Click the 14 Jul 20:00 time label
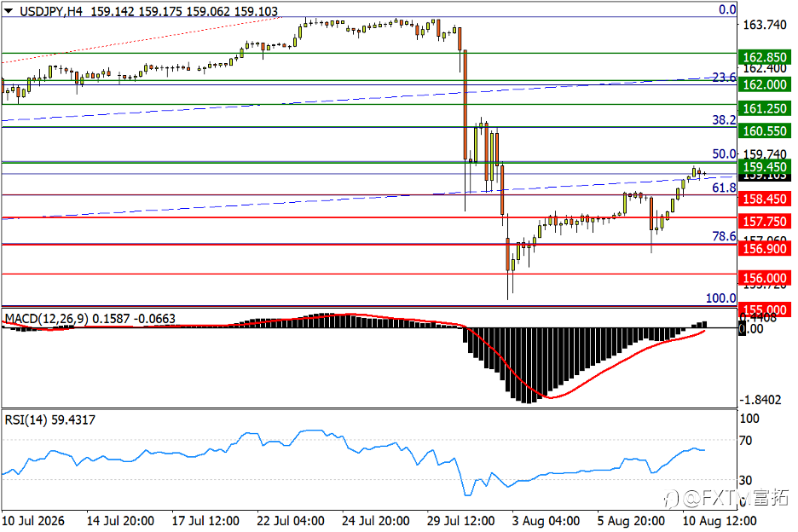This screenshot has height=532, width=798. (120, 521)
